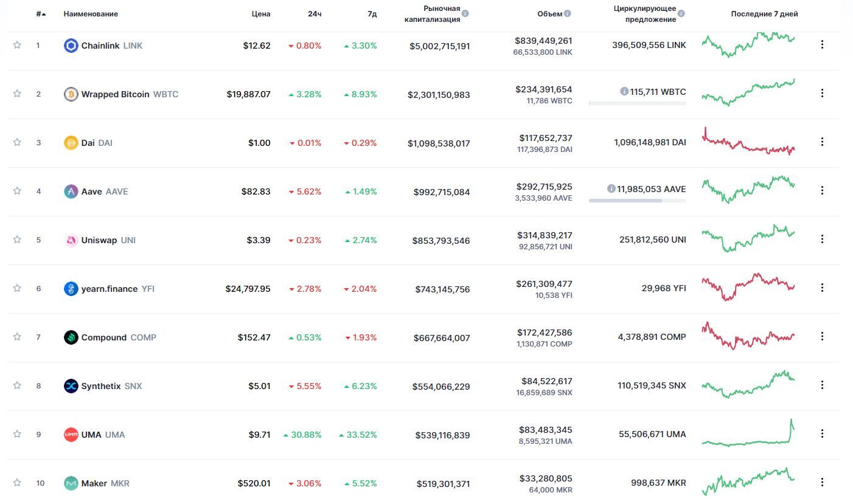Click the AAVE circulating supply progress bar
This screenshot has height=504, width=853.
coord(637,201)
